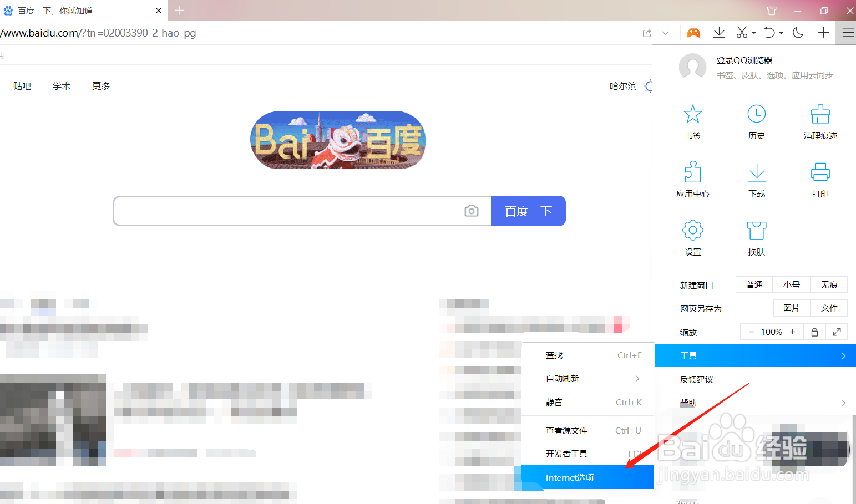Viewport: 856px width, 504px height.
Task: Open the History (历史) clock icon
Action: click(x=756, y=114)
